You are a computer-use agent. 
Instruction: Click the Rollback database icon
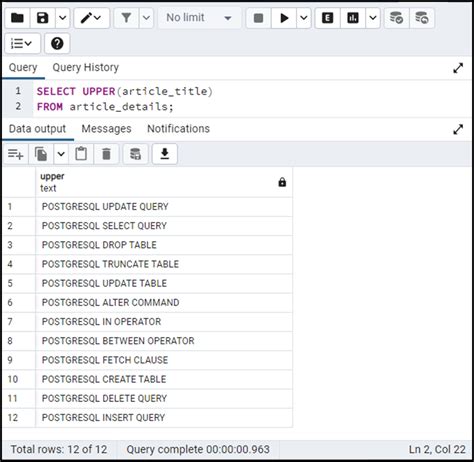pos(422,18)
